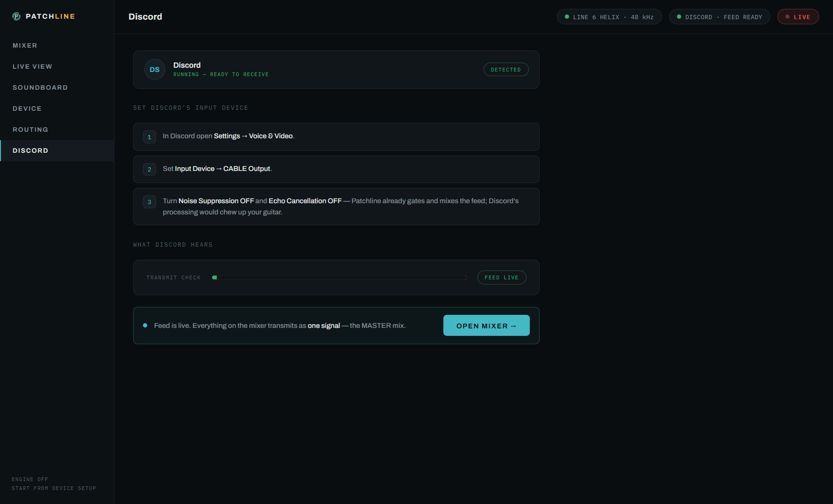Click 'RUNNING — READY TO RECEIVE' status text
This screenshot has height=504, width=833.
click(221, 75)
